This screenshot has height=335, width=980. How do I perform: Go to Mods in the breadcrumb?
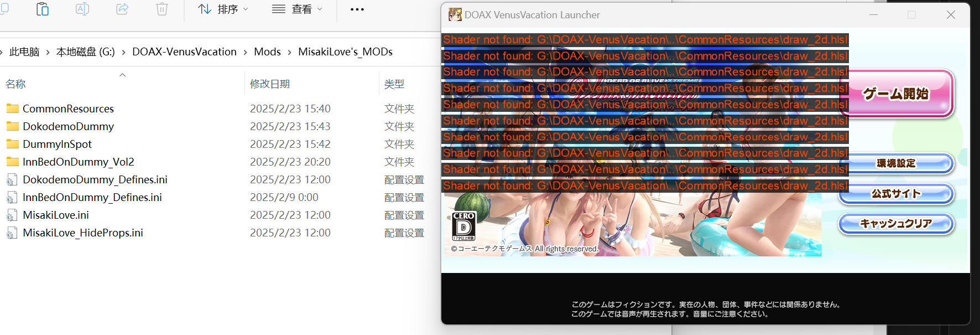tap(267, 52)
